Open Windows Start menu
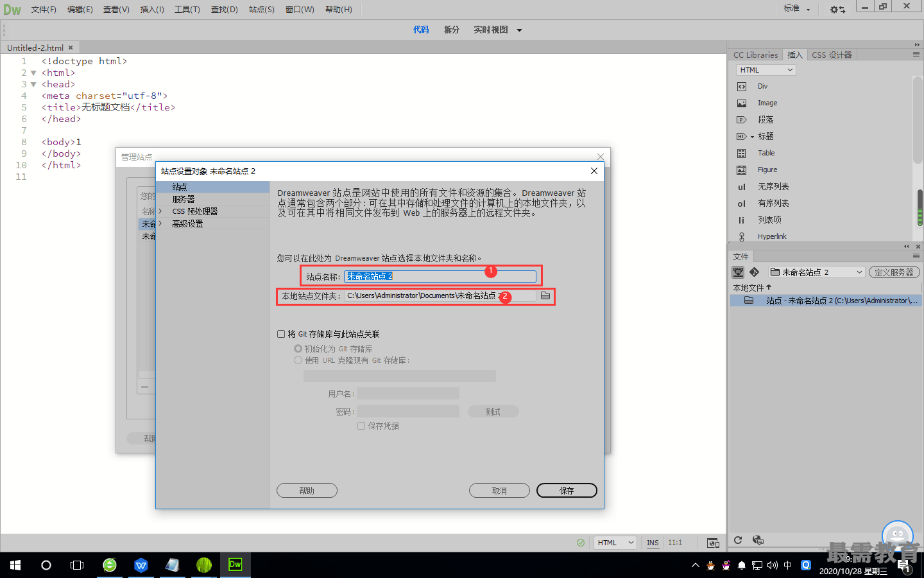 point(15,565)
